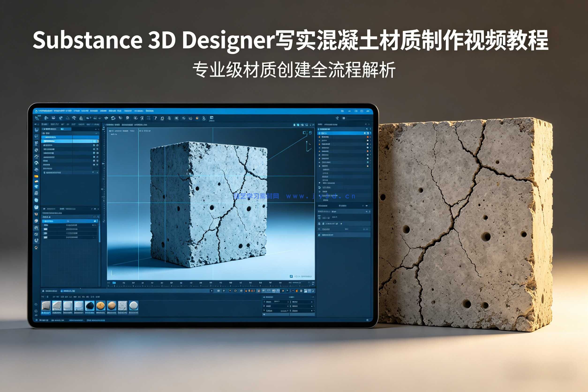Switch to the second tab above the material thumbnails
The height and width of the screenshot is (392, 588).
click(x=68, y=291)
